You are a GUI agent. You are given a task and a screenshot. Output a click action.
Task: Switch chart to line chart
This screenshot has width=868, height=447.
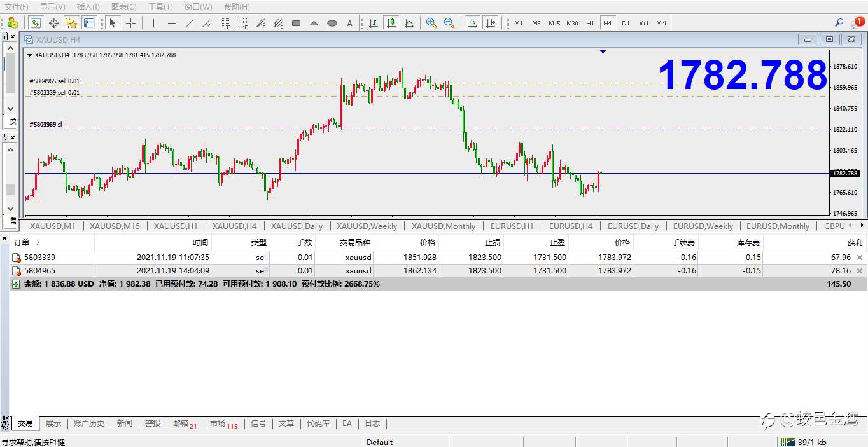pyautogui.click(x=409, y=23)
